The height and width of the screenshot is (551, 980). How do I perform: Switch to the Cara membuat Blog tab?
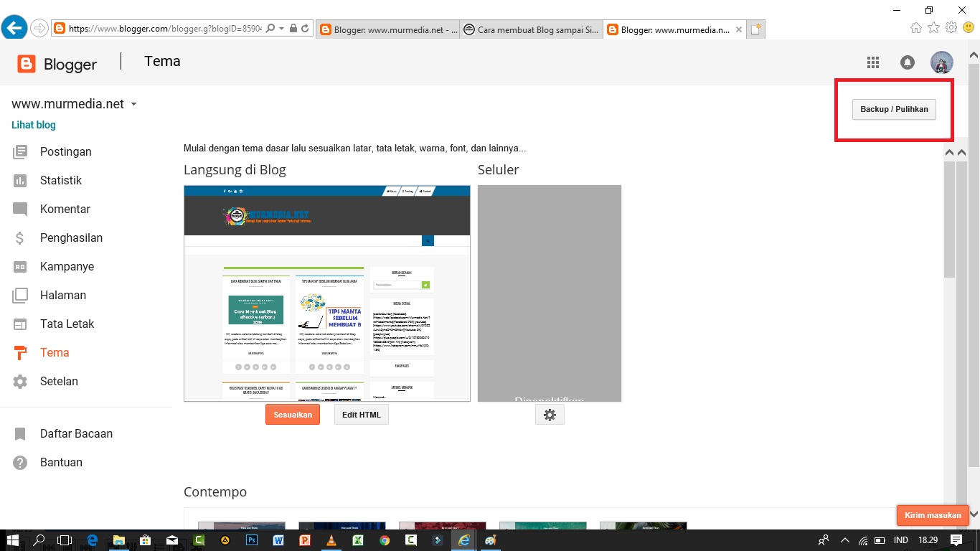pyautogui.click(x=531, y=29)
